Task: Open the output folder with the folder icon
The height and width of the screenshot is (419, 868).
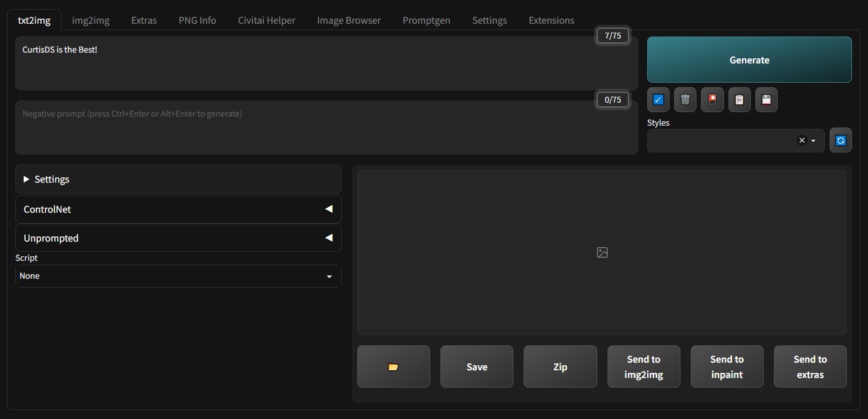Action: click(394, 366)
